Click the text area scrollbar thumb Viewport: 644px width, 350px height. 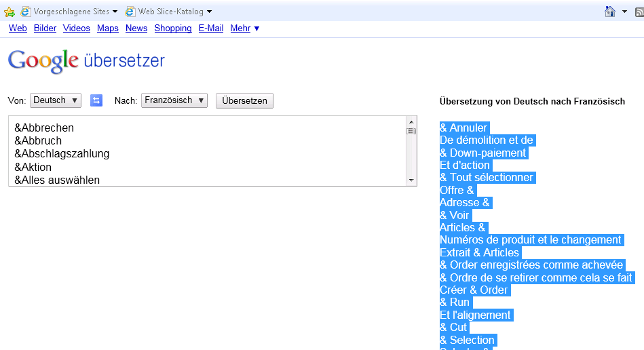click(411, 132)
